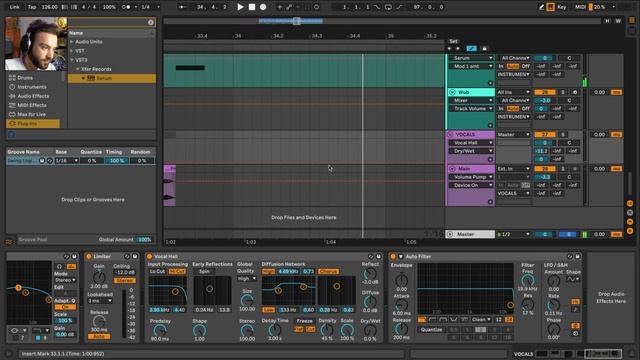Viewport: 640px width, 360px height.
Task: Activate the punch-in switch
Action: [377, 7]
